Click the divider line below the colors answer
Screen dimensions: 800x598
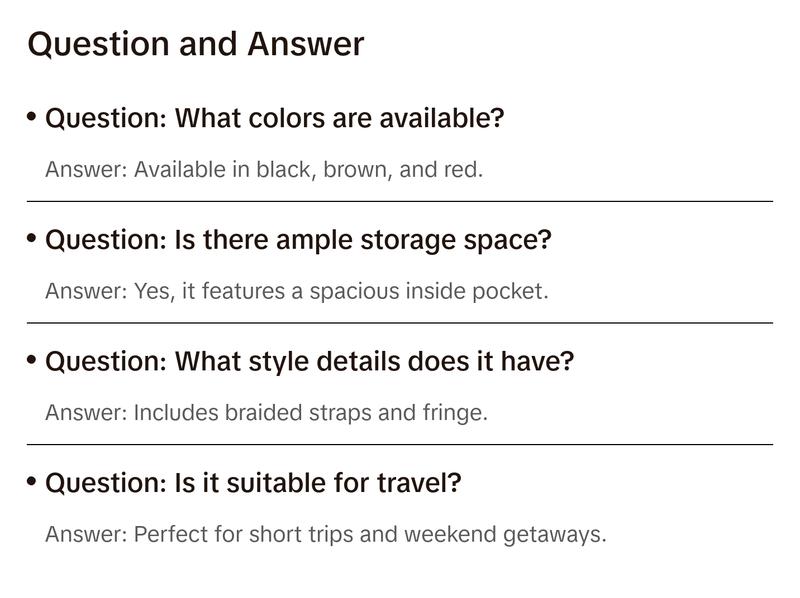pos(400,201)
